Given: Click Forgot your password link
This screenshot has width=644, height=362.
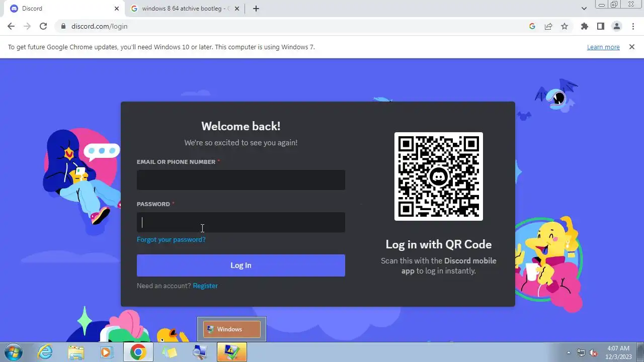Looking at the screenshot, I should click(x=171, y=239).
